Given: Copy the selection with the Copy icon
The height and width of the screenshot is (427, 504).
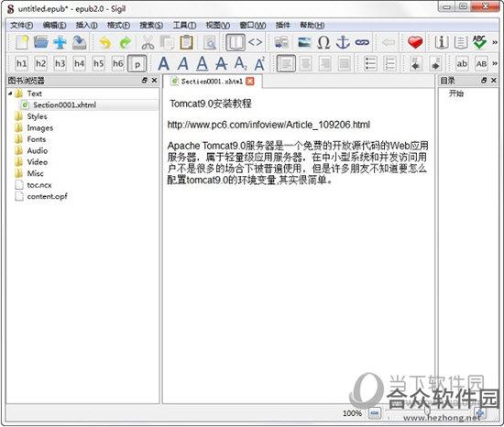Looking at the screenshot, I should pos(167,43).
